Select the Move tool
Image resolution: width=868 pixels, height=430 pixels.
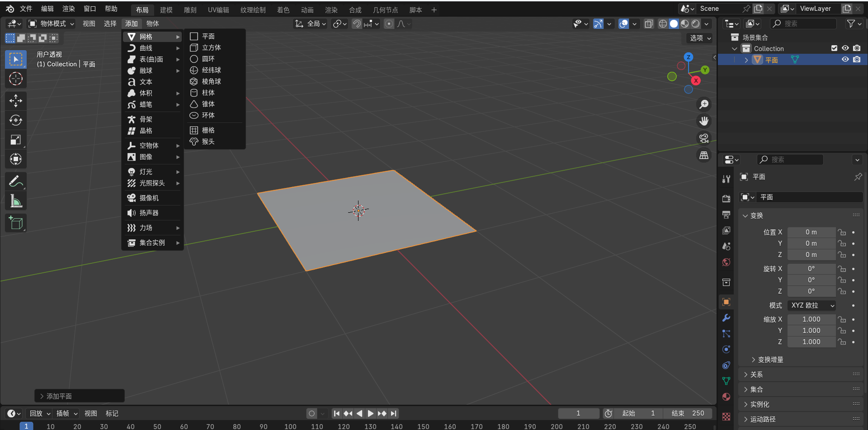click(16, 101)
